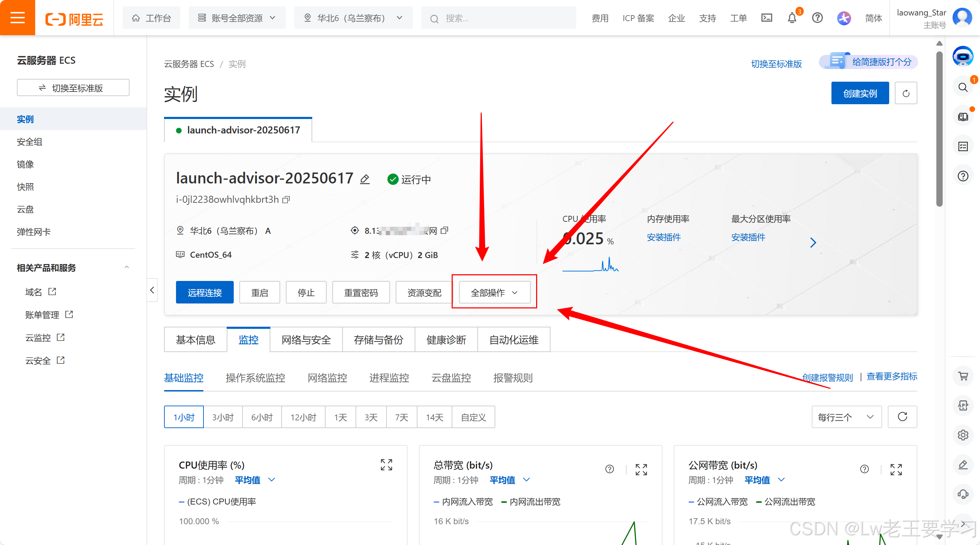Show help for the 总带宽 chart
This screenshot has height=545, width=980.
tap(609, 469)
